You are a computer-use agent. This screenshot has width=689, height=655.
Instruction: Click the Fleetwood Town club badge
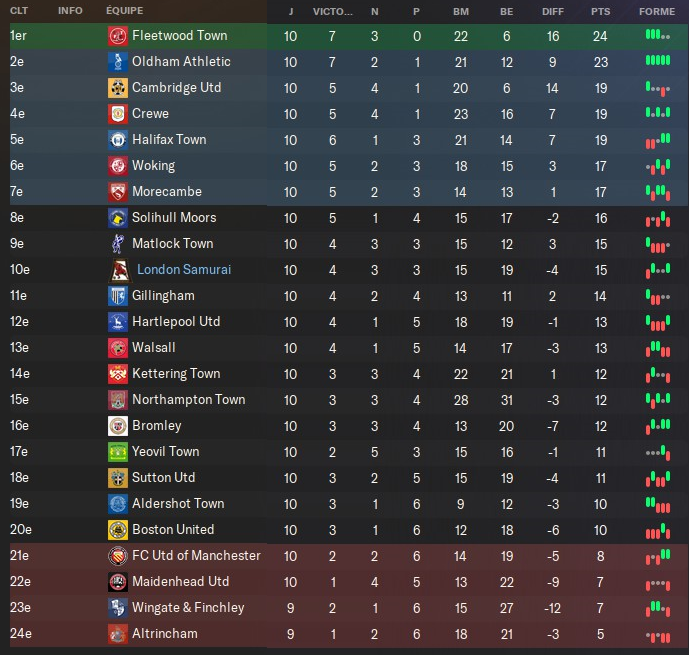point(117,36)
